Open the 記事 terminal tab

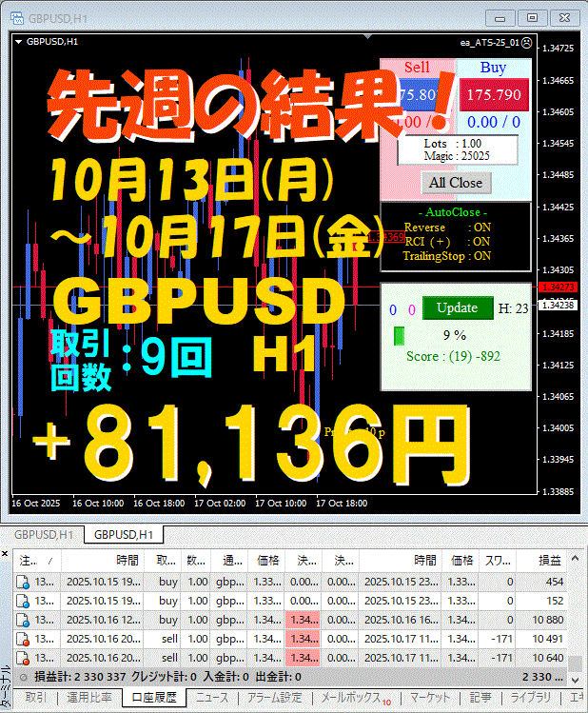tap(480, 698)
